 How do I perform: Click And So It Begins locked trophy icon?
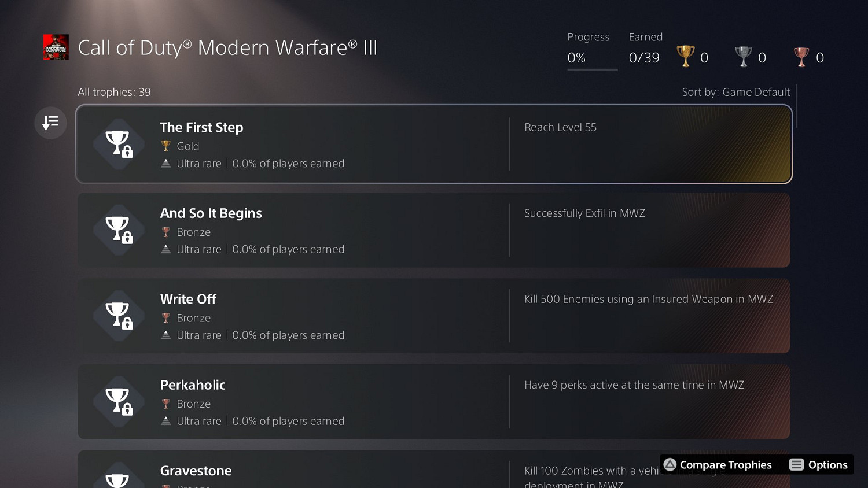(x=119, y=230)
